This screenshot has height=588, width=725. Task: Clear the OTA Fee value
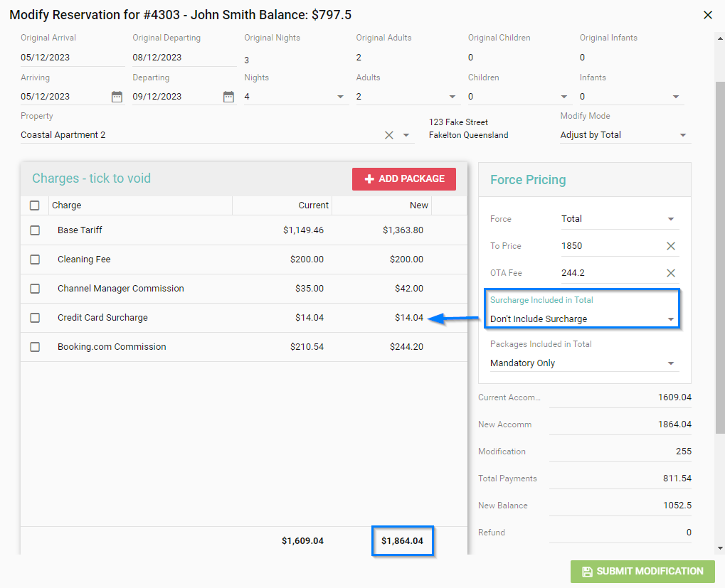coord(670,273)
